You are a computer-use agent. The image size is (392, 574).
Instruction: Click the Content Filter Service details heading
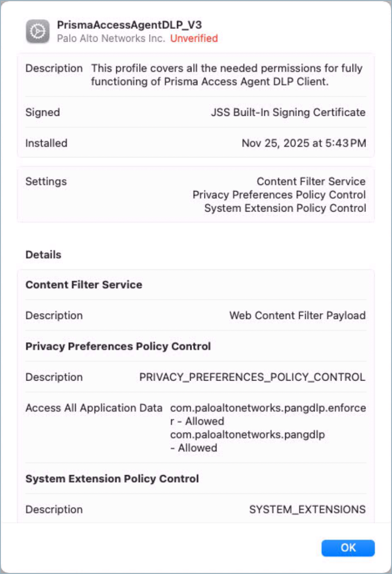tap(84, 285)
